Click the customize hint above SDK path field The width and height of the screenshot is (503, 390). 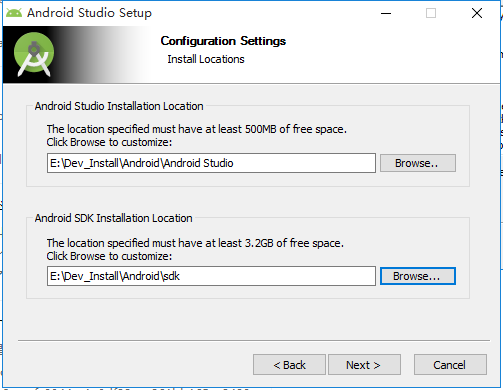tap(109, 256)
